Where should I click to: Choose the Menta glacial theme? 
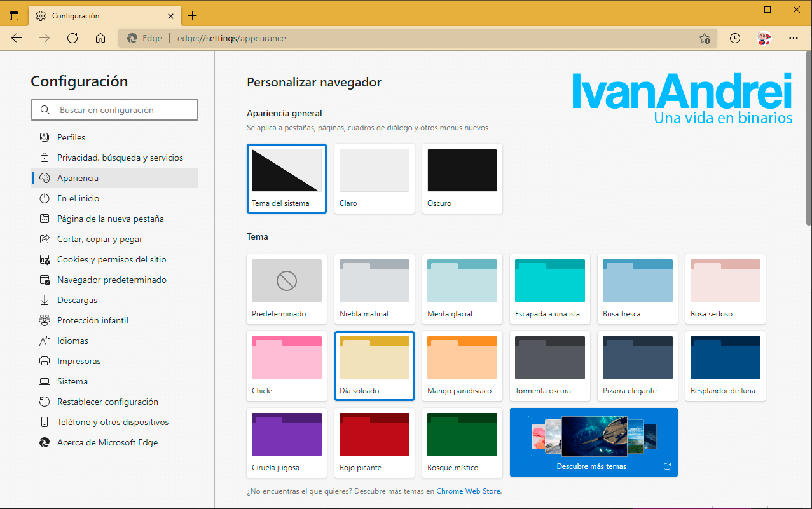pyautogui.click(x=462, y=289)
